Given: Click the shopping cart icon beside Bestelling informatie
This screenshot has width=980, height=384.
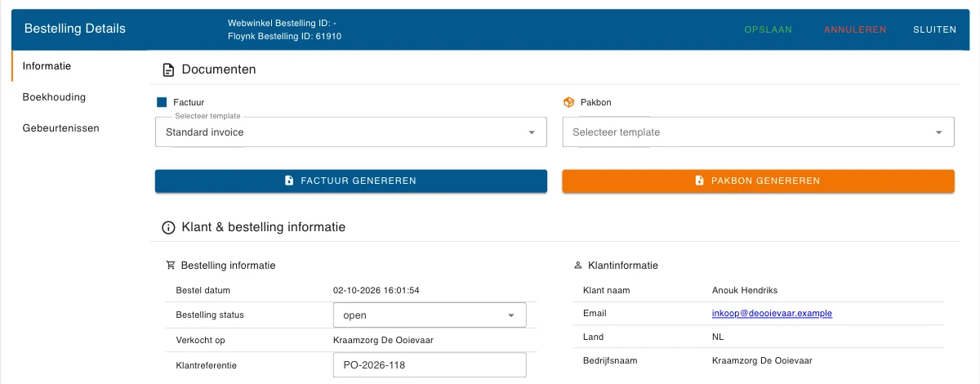Looking at the screenshot, I should click(x=171, y=266).
